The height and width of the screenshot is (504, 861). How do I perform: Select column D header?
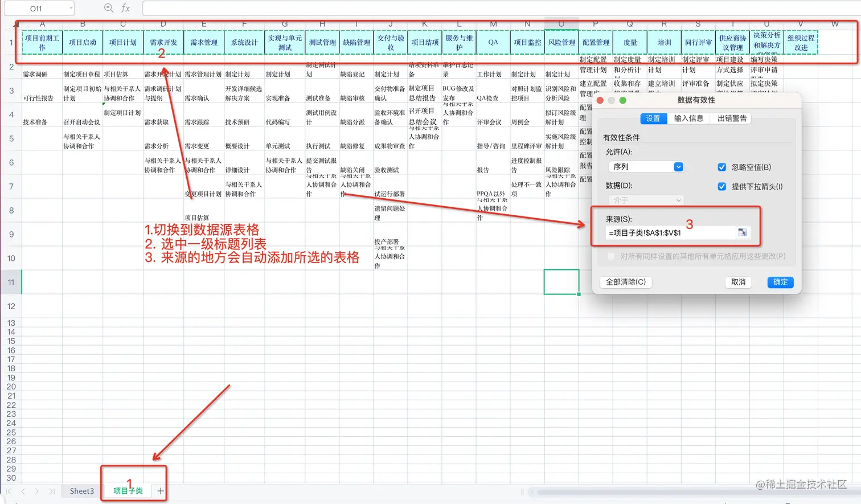tap(163, 24)
